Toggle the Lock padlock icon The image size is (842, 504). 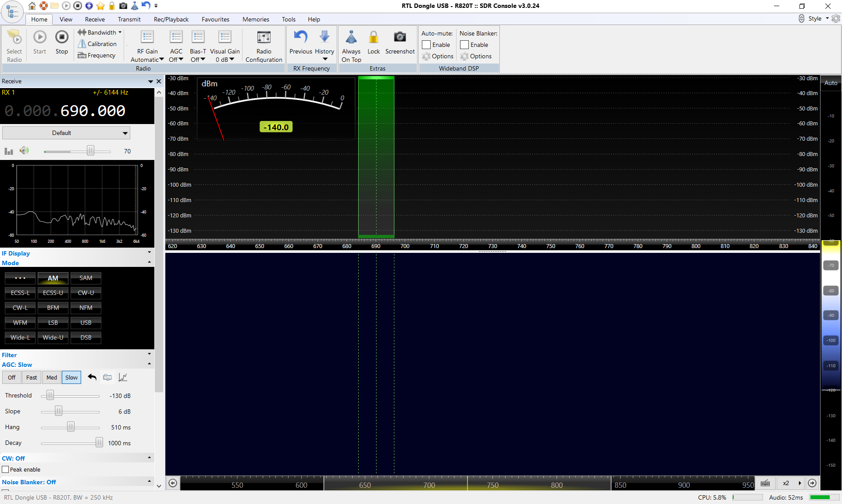coord(374,38)
